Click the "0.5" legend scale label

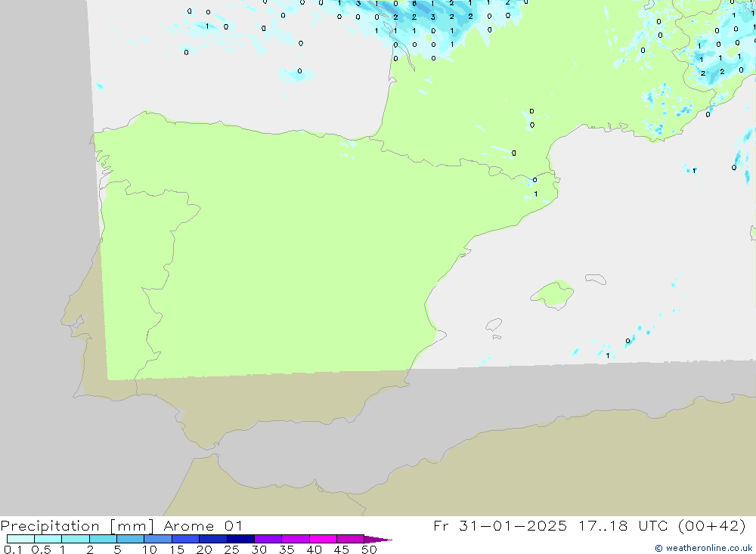point(41,549)
